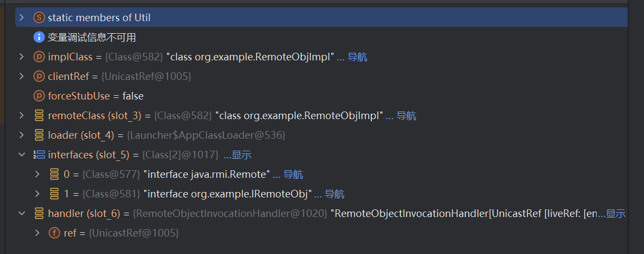
Task: Click the info icon for debug info unavailable
Action: tap(39, 38)
